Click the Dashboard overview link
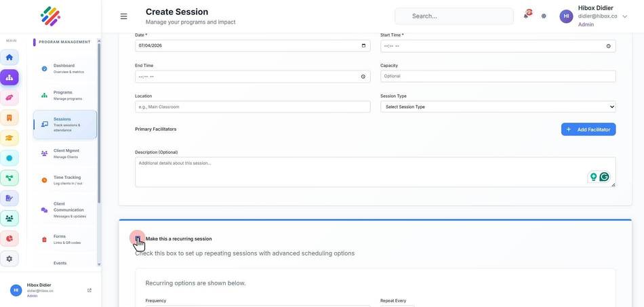This screenshot has height=307, width=644. pos(65,68)
